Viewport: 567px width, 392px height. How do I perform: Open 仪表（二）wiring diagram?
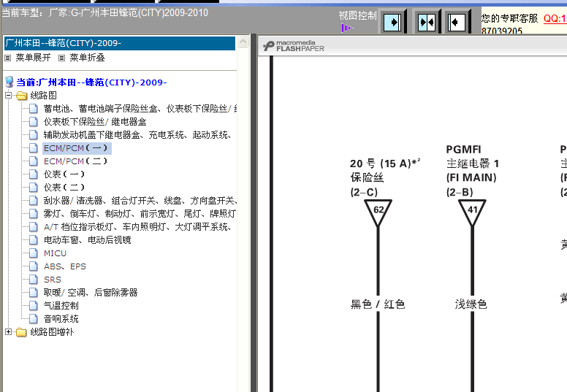tap(64, 188)
